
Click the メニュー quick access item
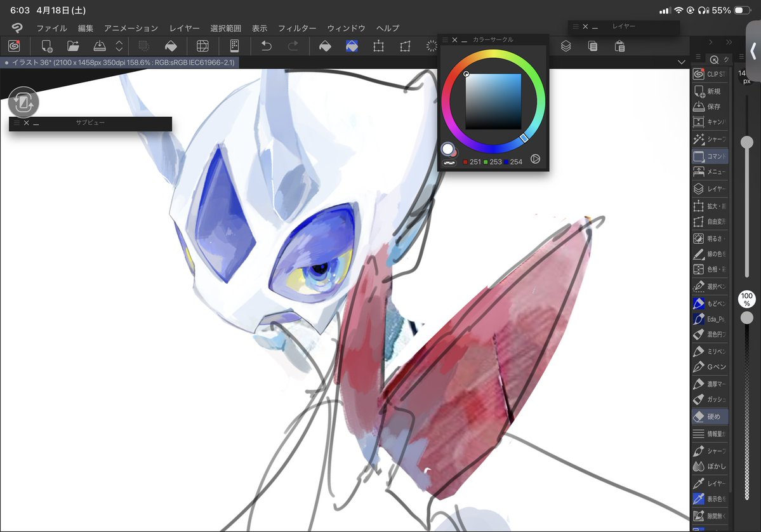coord(710,171)
